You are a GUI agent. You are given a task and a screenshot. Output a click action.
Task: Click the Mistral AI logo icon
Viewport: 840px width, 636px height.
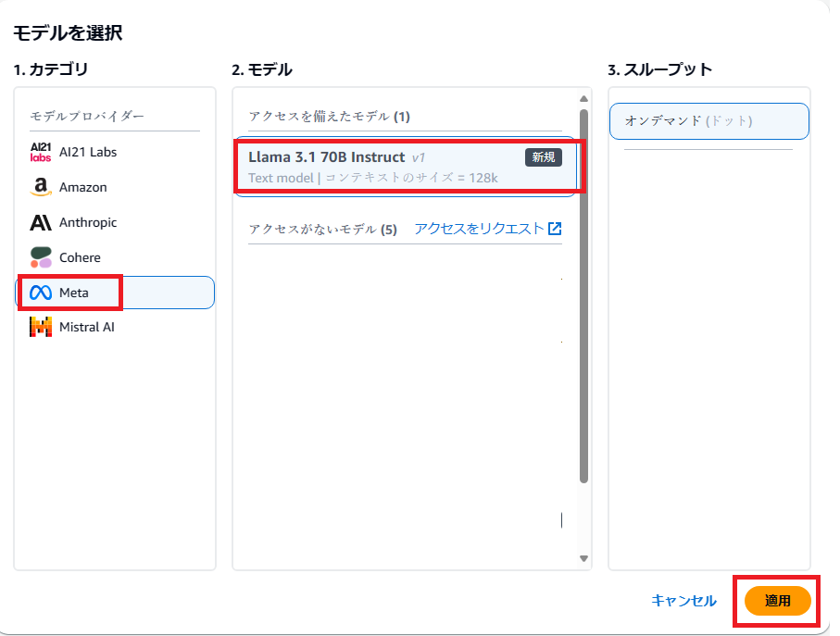click(x=41, y=327)
